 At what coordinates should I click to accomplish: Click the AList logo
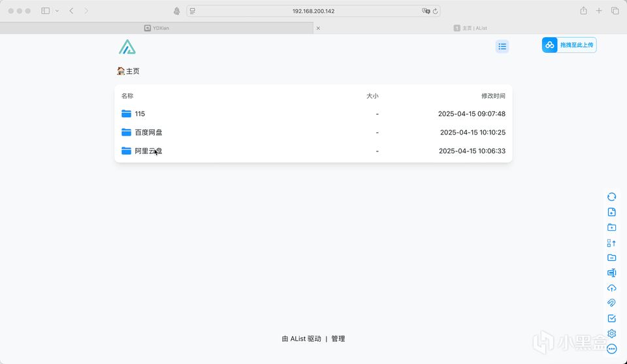pyautogui.click(x=127, y=47)
